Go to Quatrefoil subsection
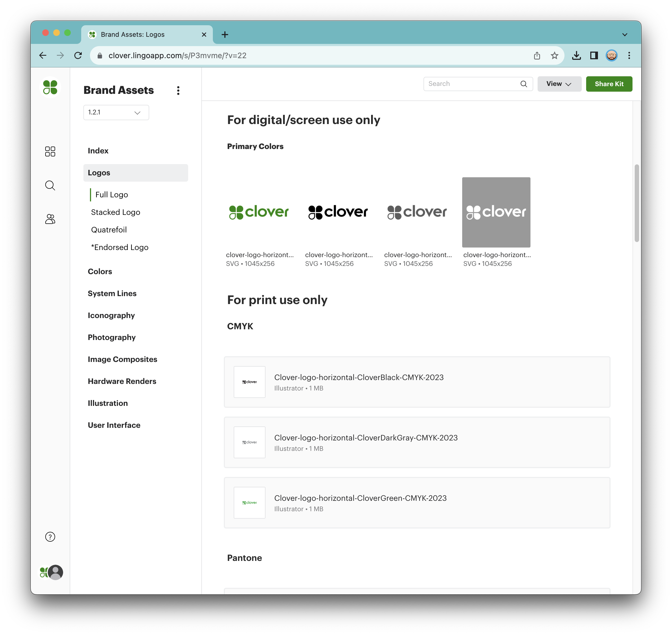Viewport: 672px width, 635px height. coord(109,230)
